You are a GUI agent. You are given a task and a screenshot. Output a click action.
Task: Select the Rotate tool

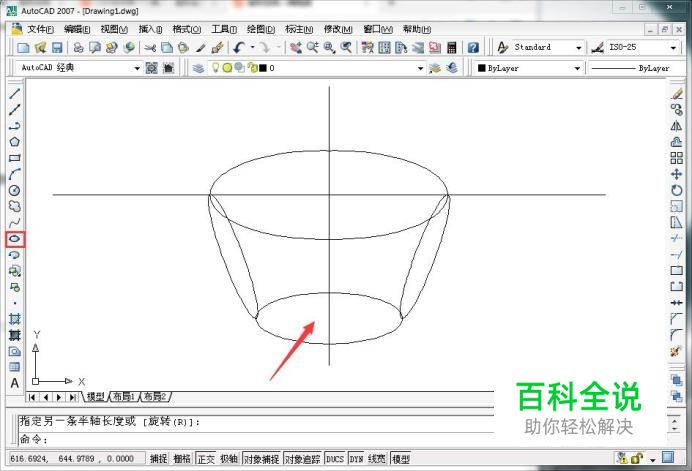677,190
